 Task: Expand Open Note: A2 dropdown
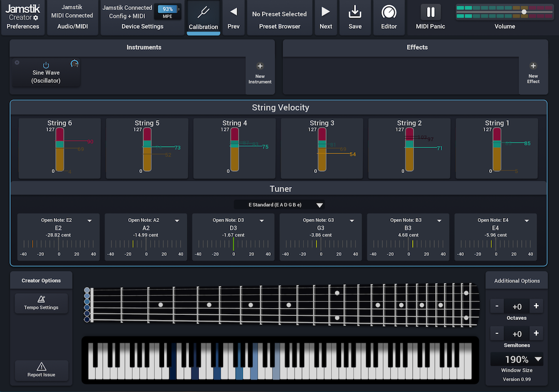coord(177,221)
